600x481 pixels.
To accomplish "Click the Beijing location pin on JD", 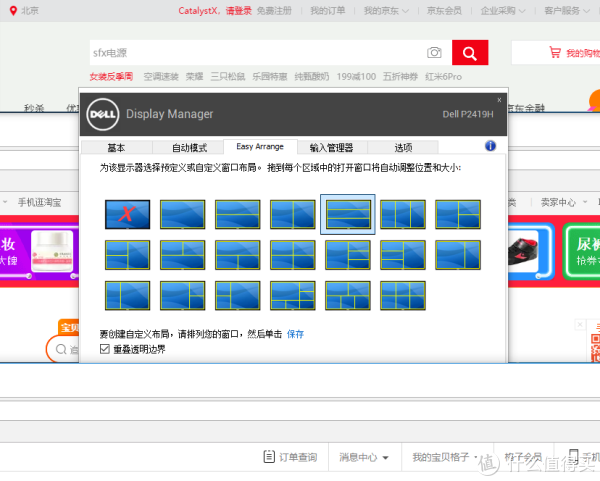I will coord(13,11).
